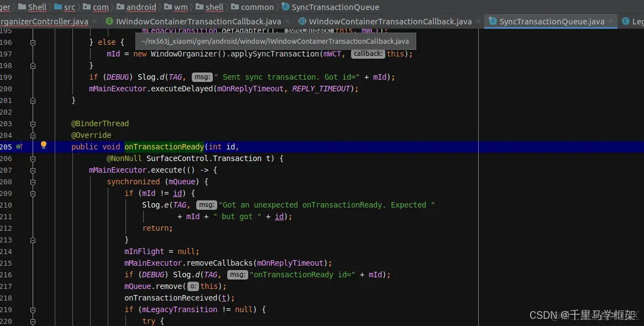Click REPLY_TIMEOUT constant on line 200

click(x=321, y=89)
